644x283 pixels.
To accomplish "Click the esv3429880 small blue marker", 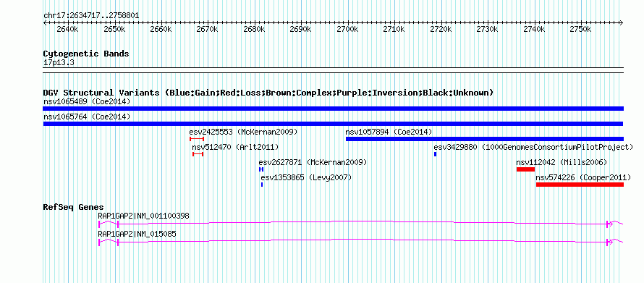I will point(435,154).
